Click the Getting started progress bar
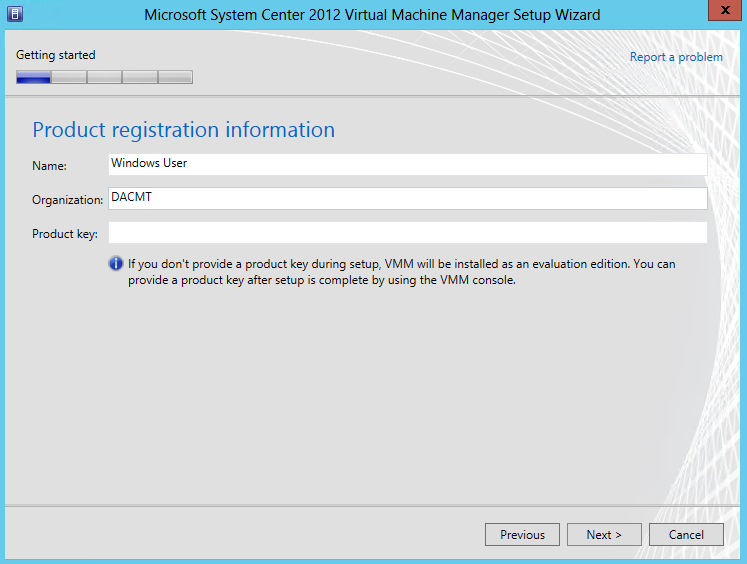 pyautogui.click(x=104, y=77)
